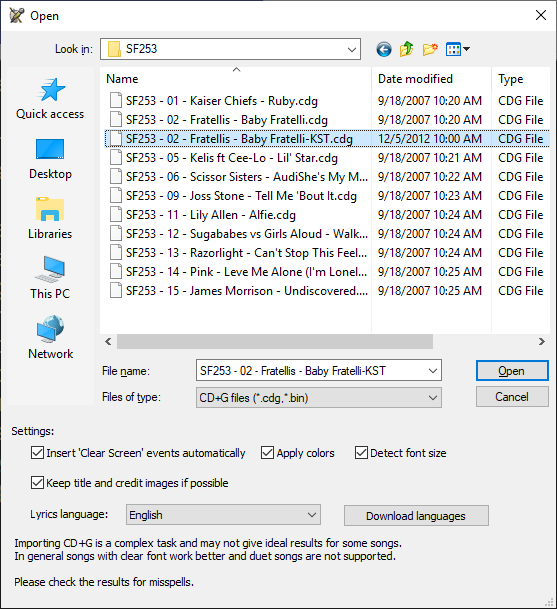Open Network location in sidebar
The height and width of the screenshot is (609, 557).
pos(50,338)
